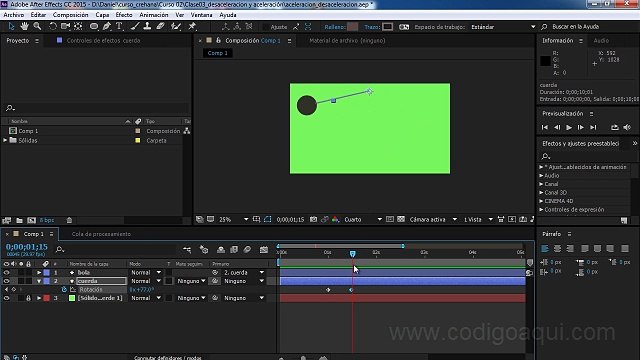Unlock the Sólido verde layer lock icon
This screenshot has width=640, height=360.
[x=28, y=298]
